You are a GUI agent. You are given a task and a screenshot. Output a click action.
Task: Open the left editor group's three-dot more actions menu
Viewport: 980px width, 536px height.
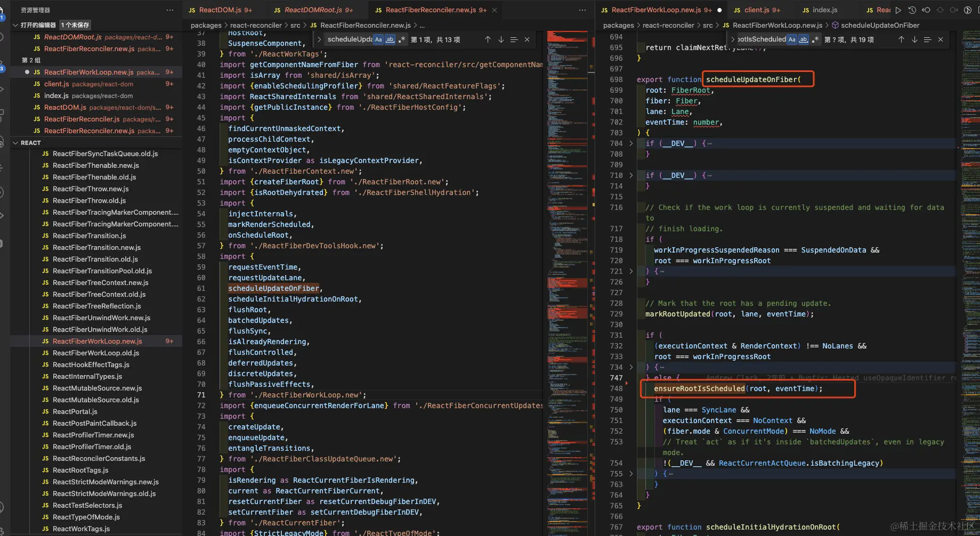[582, 10]
